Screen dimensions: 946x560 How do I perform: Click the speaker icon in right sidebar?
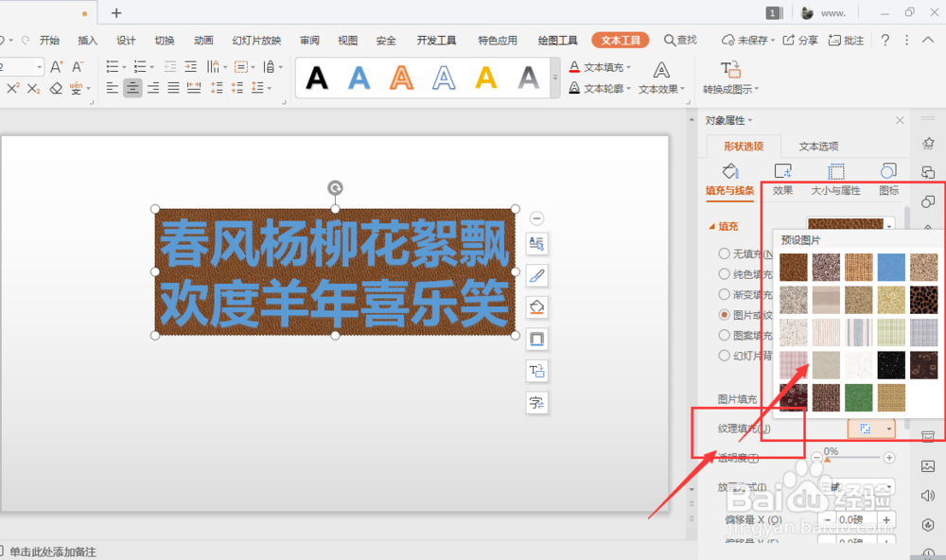pyautogui.click(x=928, y=496)
